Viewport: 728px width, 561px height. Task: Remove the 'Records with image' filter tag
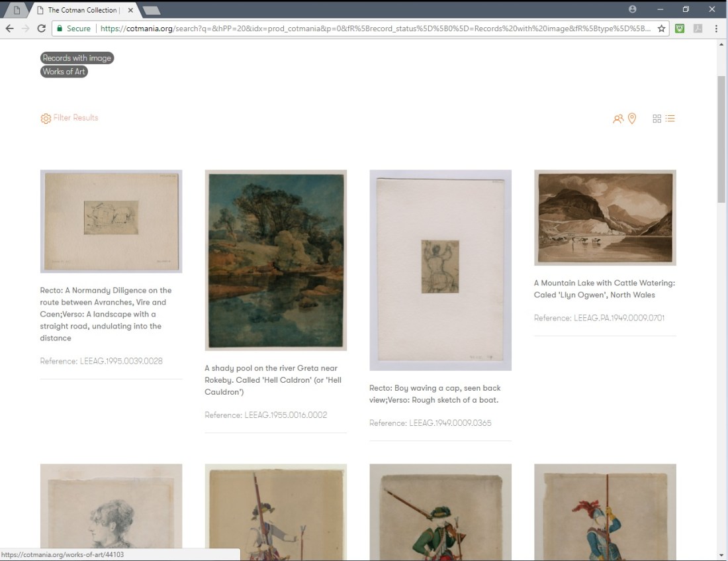pos(77,58)
